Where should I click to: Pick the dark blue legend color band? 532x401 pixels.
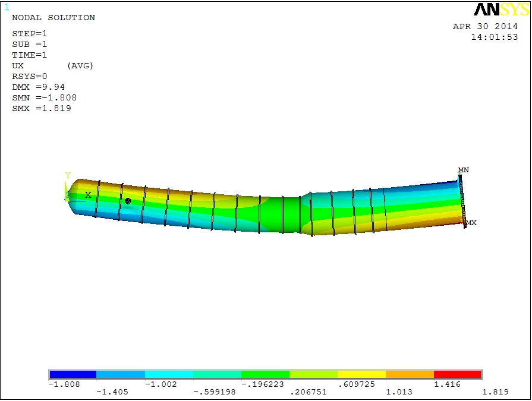click(73, 374)
